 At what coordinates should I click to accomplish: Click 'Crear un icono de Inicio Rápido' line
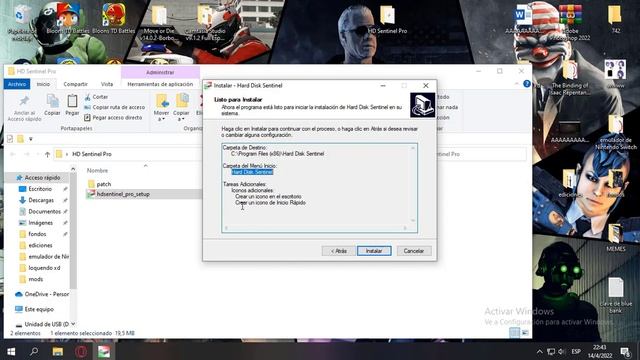pyautogui.click(x=270, y=202)
